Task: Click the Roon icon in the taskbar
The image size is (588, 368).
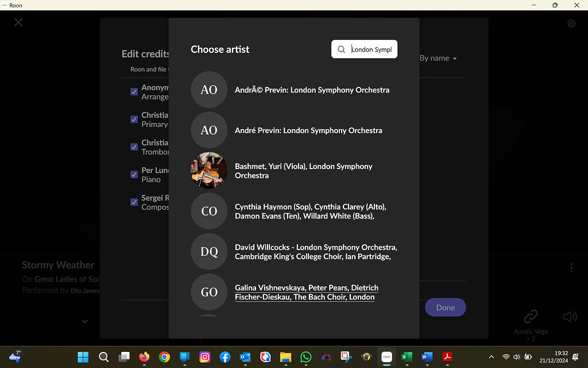Action: click(386, 356)
